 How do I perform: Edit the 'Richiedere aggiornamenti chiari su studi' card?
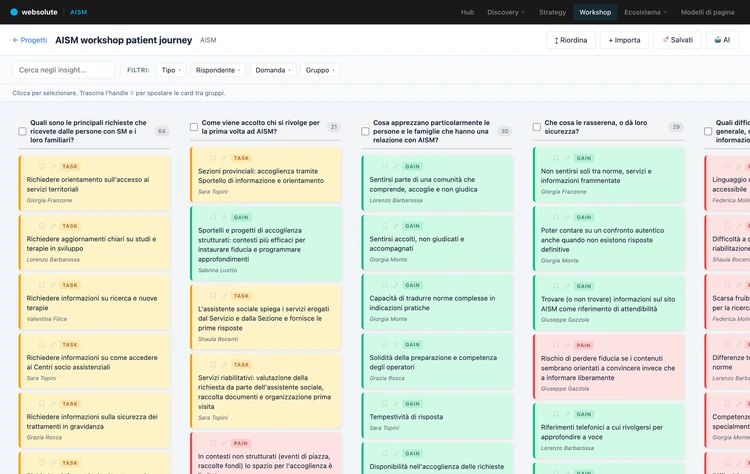click(x=53, y=226)
